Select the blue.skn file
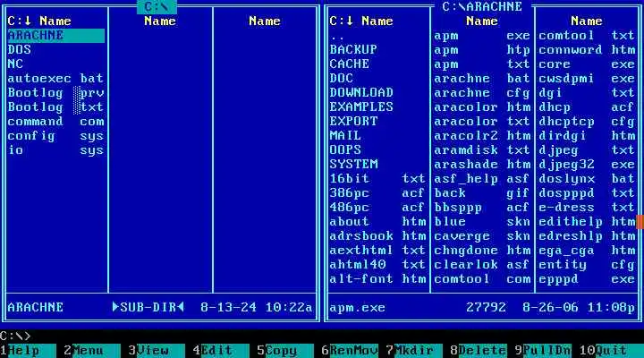 tap(482, 222)
